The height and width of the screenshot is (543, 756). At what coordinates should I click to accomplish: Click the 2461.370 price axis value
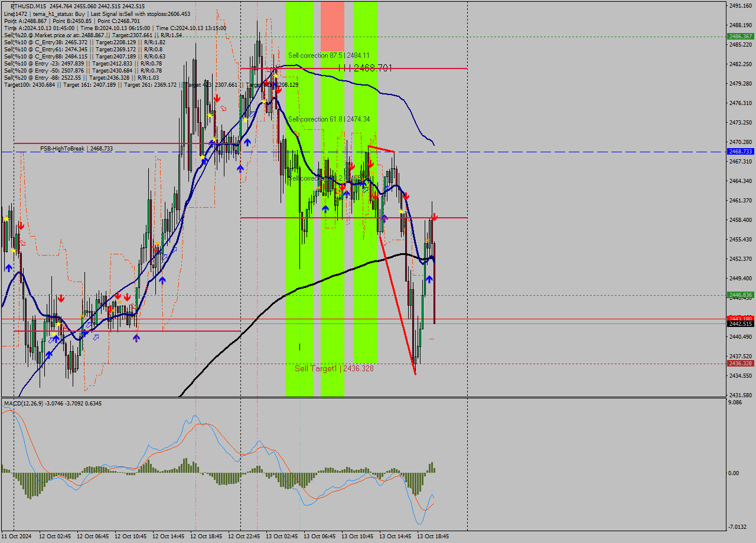741,201
